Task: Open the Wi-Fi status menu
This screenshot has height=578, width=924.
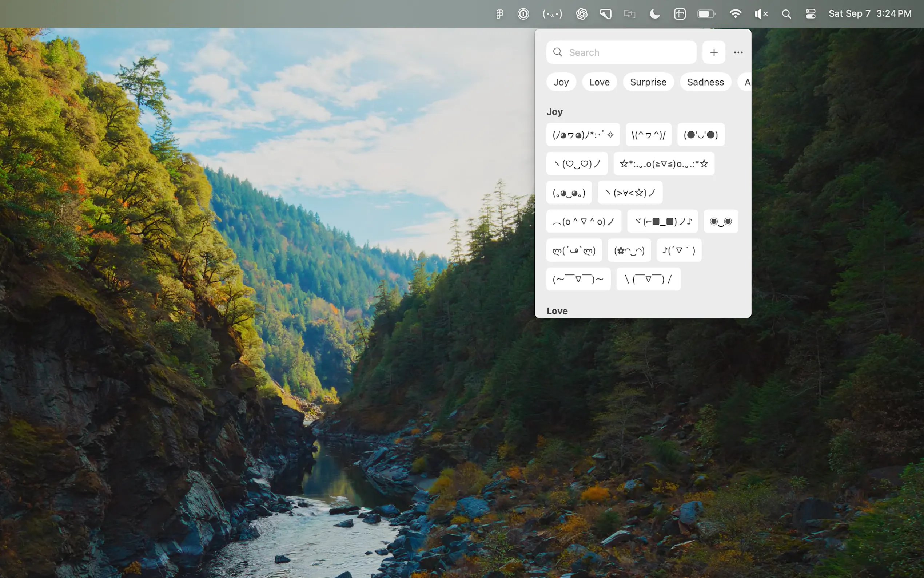Action: click(735, 14)
